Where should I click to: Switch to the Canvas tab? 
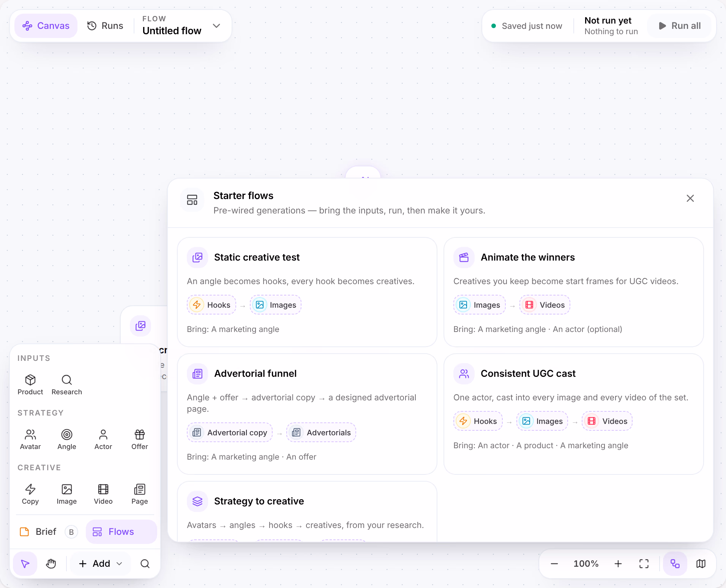pos(46,26)
